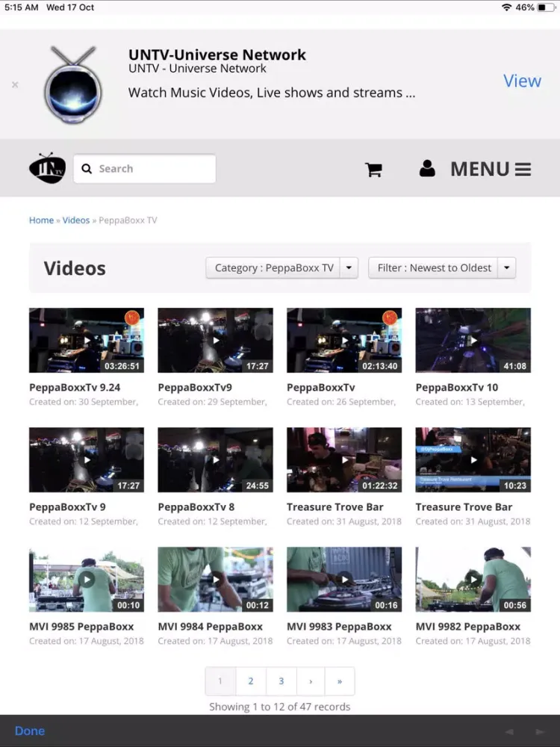This screenshot has width=560, height=747.
Task: Play the 10:23 Treasure Trove Bar thumbnail
Action: 473,459
